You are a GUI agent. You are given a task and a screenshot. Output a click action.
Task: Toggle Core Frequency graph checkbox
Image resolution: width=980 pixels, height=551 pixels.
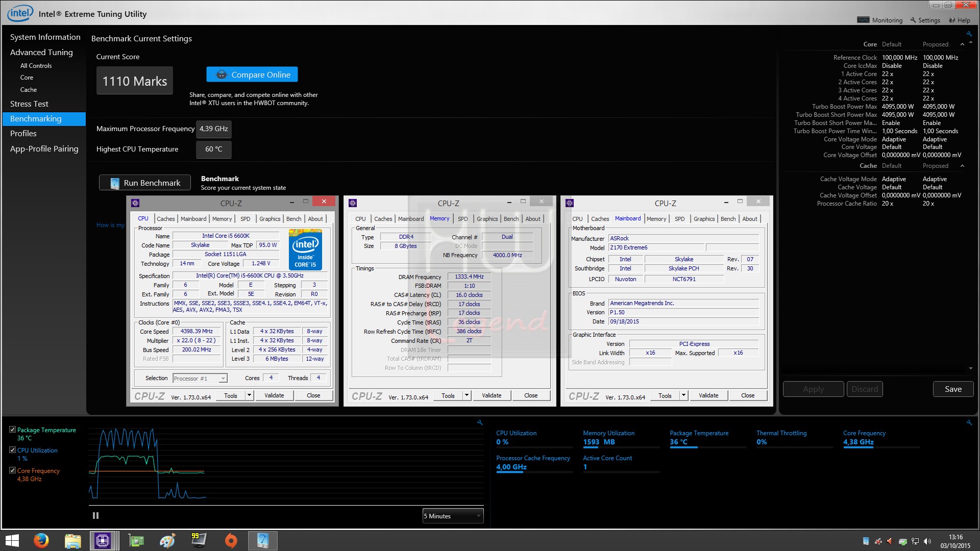coord(13,470)
